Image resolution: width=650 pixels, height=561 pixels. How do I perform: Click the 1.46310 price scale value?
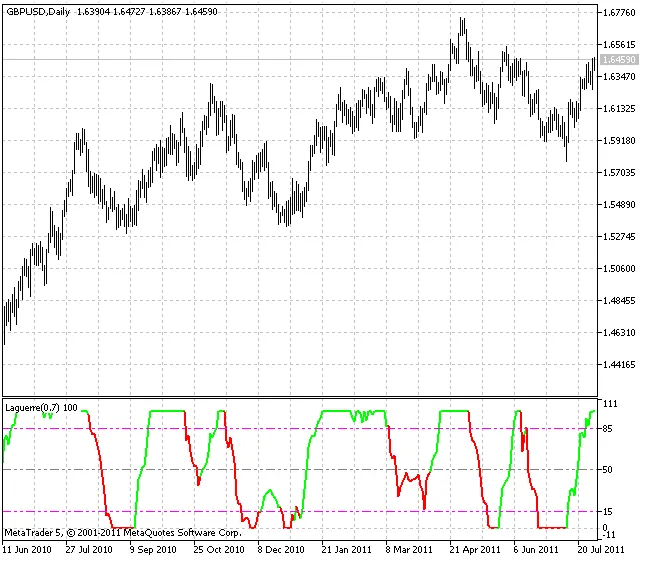618,333
